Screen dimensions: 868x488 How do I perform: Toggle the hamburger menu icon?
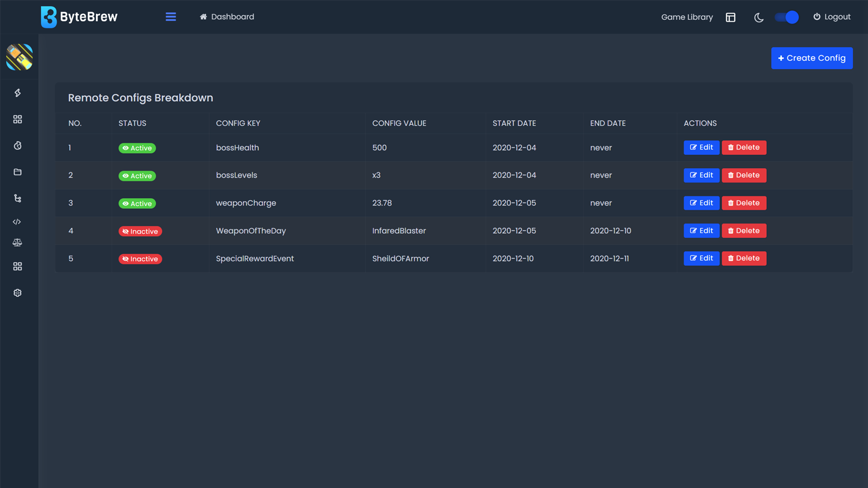pyautogui.click(x=171, y=17)
